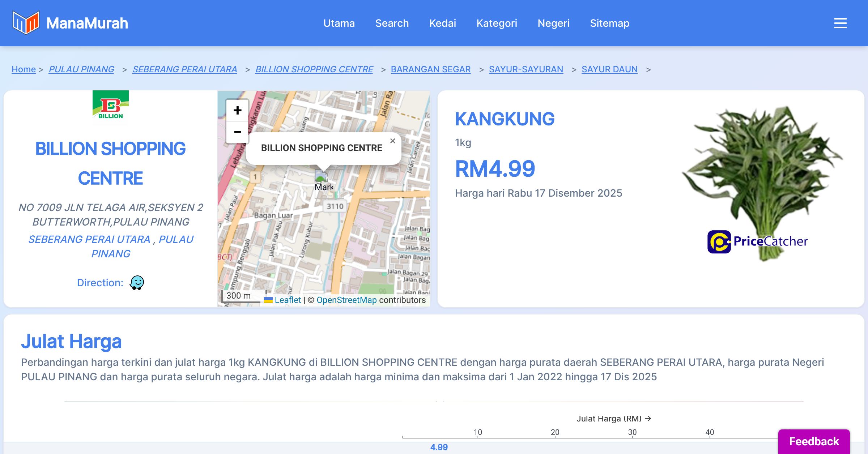Open the Feedback button
The image size is (868, 454).
(814, 441)
